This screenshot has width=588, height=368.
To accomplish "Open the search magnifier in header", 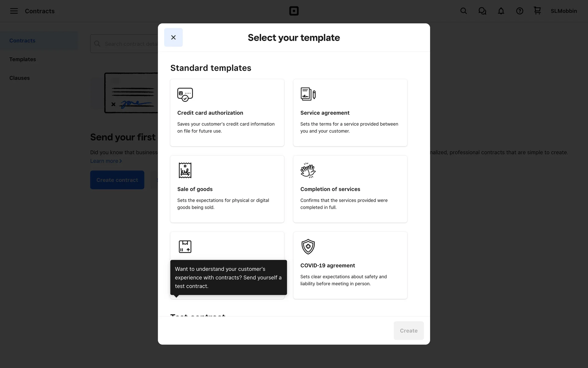I will coord(463,11).
